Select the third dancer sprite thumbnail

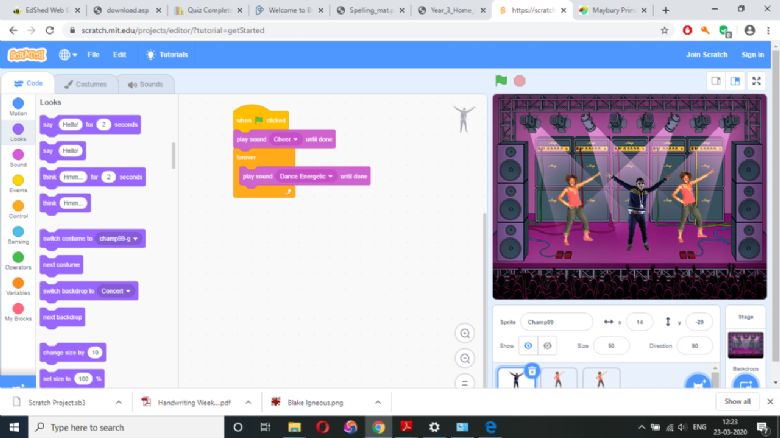(601, 379)
